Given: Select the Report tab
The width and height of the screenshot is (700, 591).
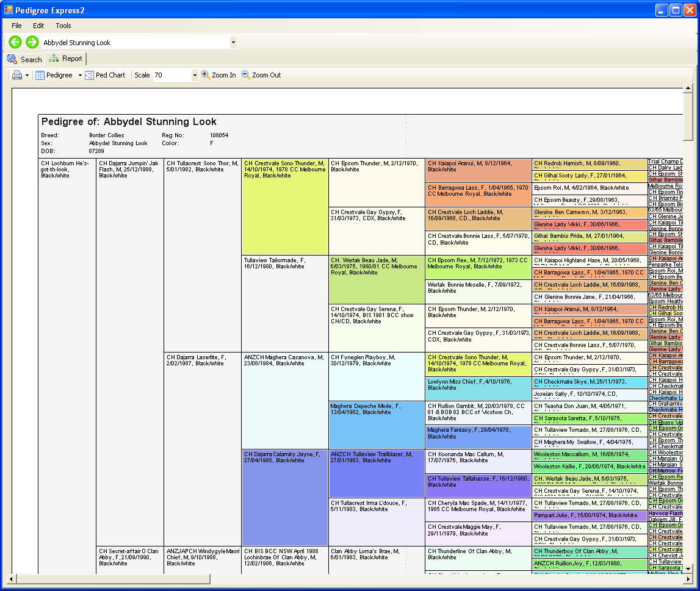Looking at the screenshot, I should [66, 59].
